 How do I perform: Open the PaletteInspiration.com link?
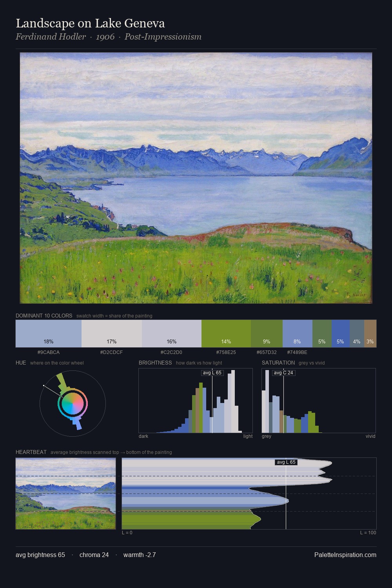click(345, 555)
